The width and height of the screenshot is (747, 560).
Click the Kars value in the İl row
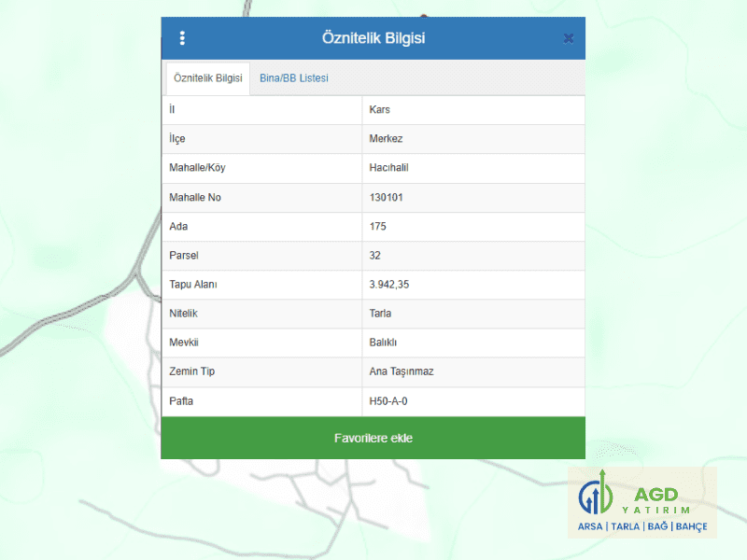[380, 110]
